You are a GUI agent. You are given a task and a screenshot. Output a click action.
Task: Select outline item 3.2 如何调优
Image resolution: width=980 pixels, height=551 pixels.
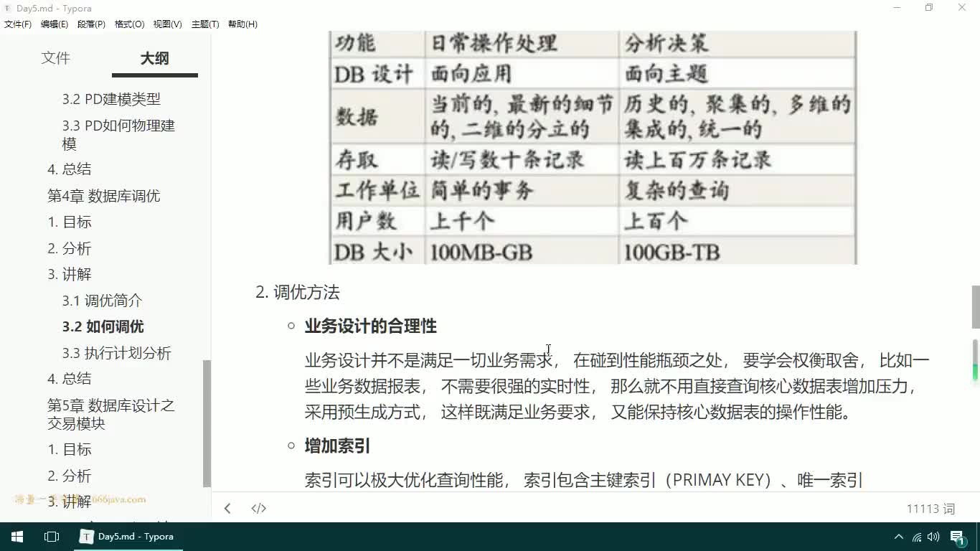pos(103,326)
